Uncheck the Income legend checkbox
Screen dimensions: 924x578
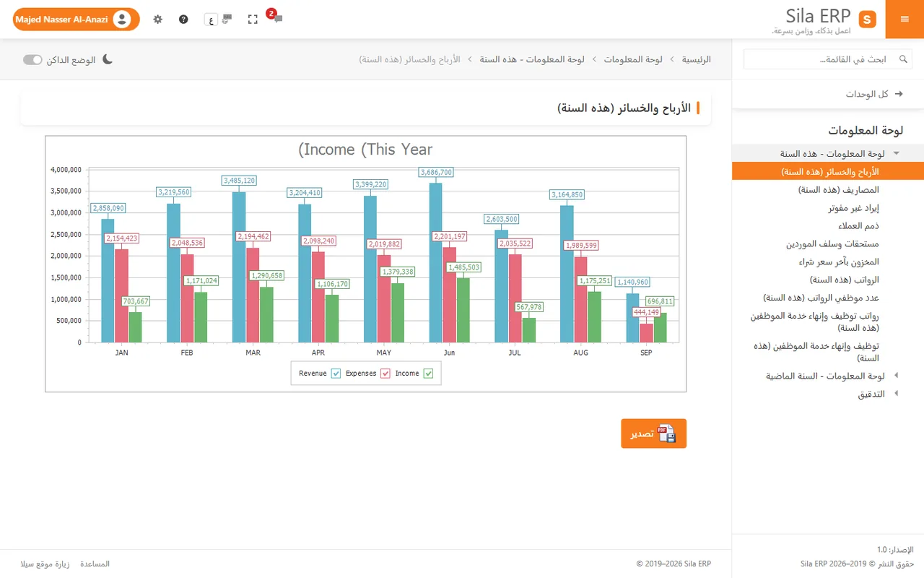[429, 374]
